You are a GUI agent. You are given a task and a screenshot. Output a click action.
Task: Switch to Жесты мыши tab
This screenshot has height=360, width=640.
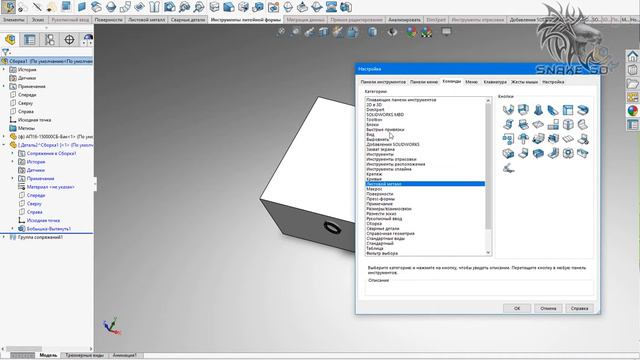[524, 82]
